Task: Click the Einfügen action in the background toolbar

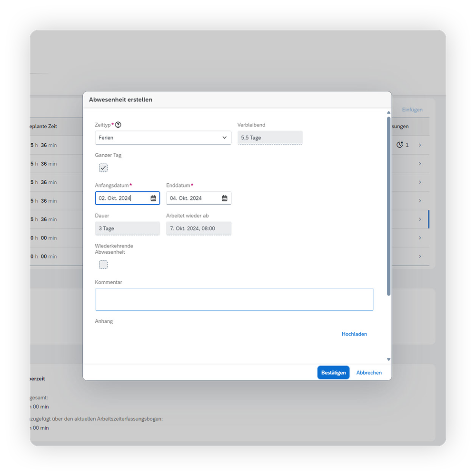Action: [x=412, y=109]
